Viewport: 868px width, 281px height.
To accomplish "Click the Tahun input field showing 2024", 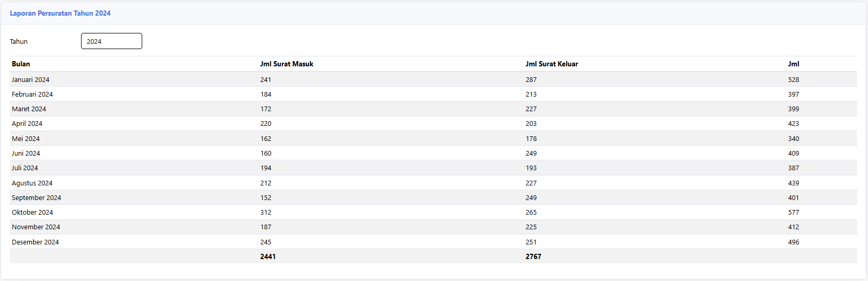I will pos(111,41).
